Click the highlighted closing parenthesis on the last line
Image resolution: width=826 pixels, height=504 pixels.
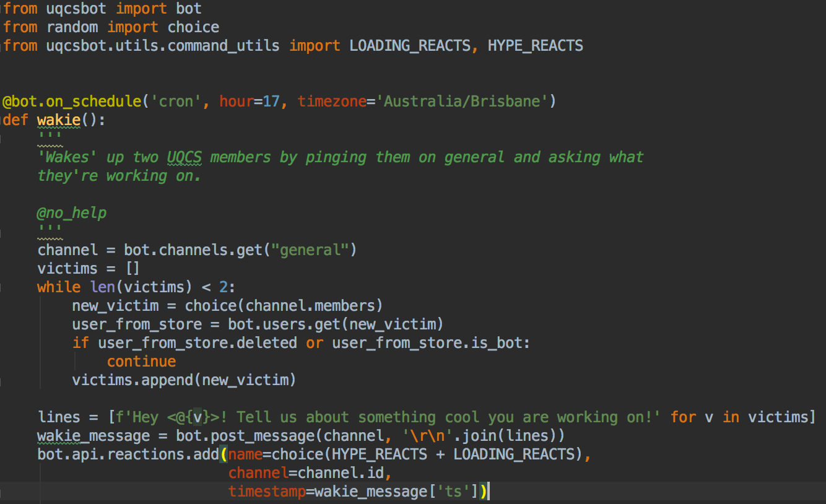[484, 492]
